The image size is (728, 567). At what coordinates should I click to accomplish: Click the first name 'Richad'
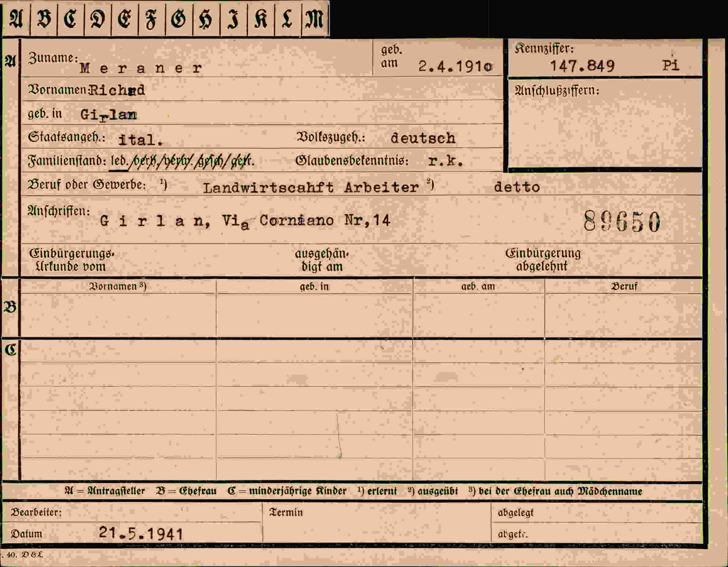(x=117, y=90)
